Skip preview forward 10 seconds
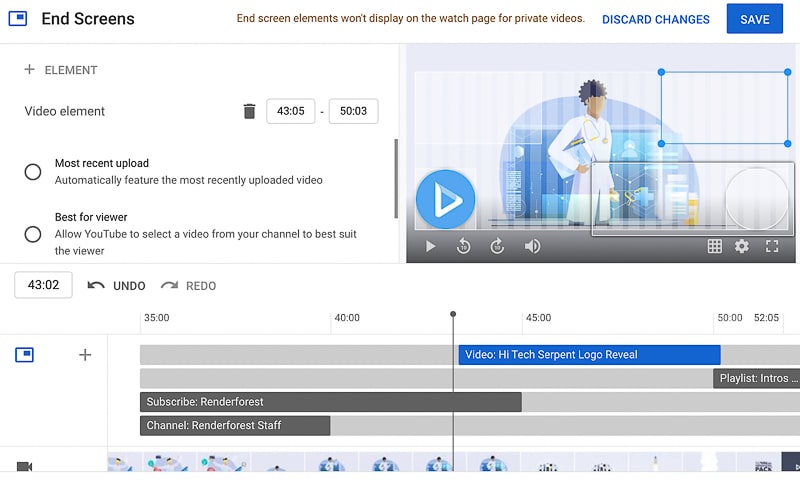 coord(497,246)
